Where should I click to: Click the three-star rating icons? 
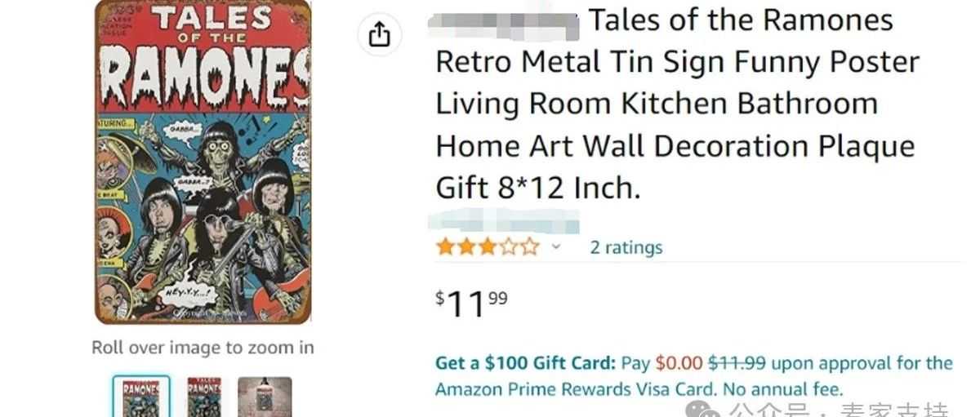pyautogui.click(x=488, y=246)
